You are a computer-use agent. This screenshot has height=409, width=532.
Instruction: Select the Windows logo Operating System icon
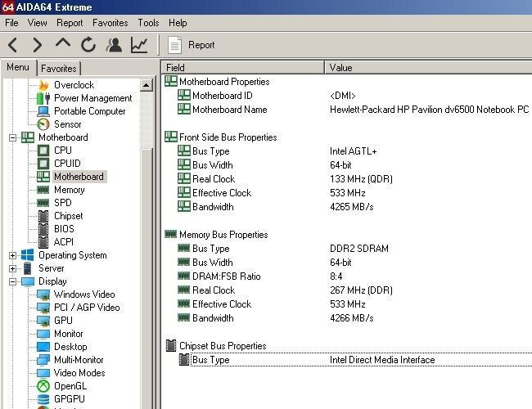pyautogui.click(x=28, y=255)
